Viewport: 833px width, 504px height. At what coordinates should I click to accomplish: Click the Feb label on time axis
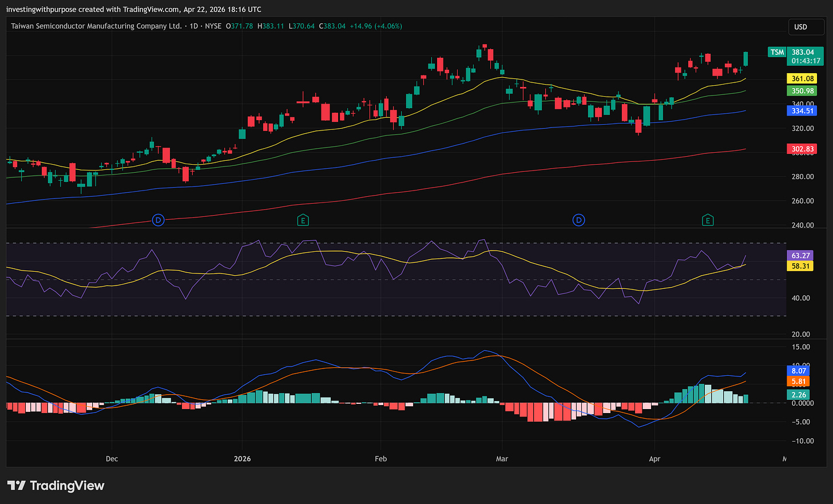point(380,459)
